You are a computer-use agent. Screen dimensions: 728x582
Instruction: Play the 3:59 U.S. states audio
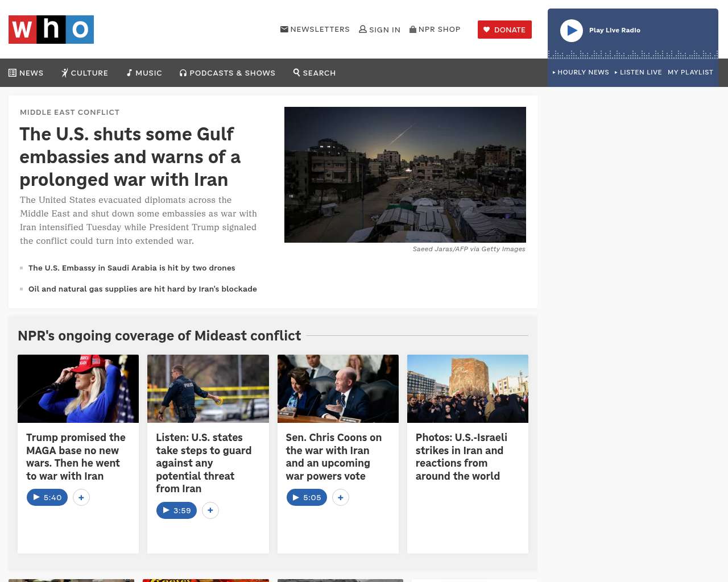click(x=177, y=510)
